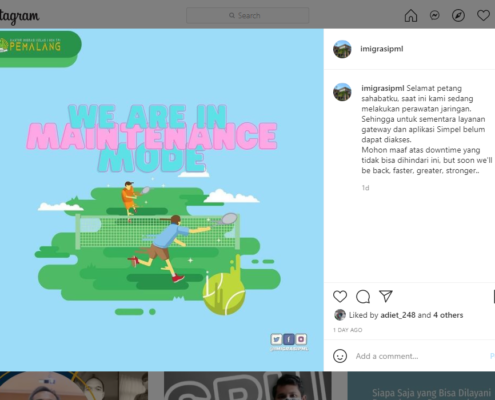495x400 pixels.
Task: Go to Instagram Home via house icon
Action: click(411, 16)
